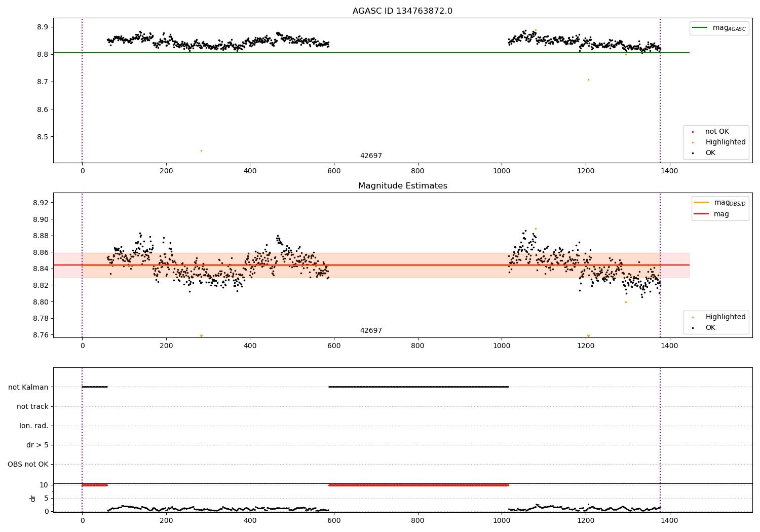Image resolution: width=760 pixels, height=532 pixels.
Task: Click the y-axis tick "8.9" in the top plot
Action: tap(42, 27)
